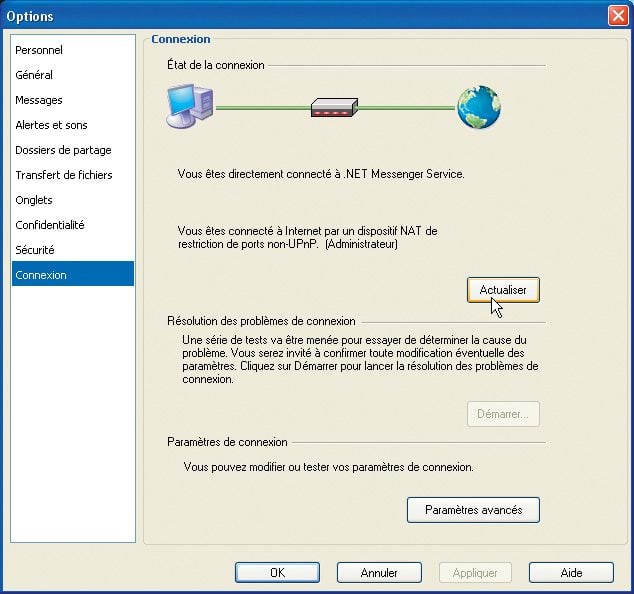Go to Alertes et sons settings
Screen dimensions: 634x594
(x=51, y=125)
